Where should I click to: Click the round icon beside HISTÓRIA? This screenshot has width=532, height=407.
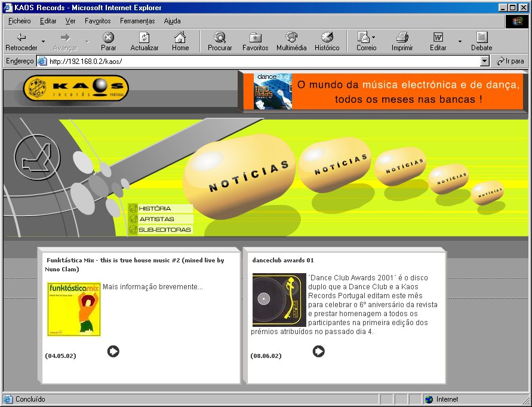pyautogui.click(x=133, y=208)
